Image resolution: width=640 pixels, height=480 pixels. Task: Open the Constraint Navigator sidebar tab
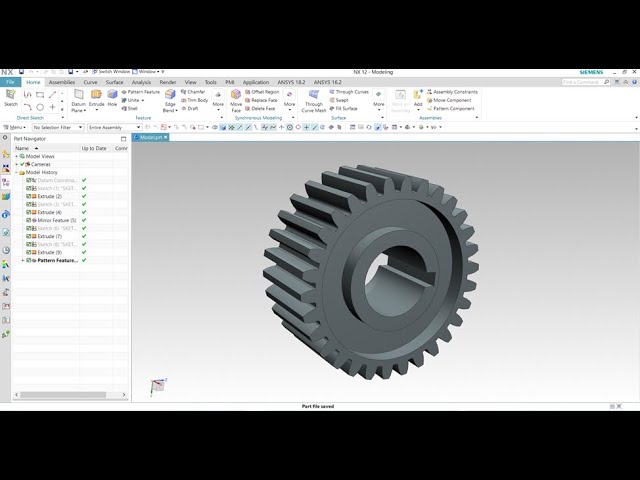point(6,168)
